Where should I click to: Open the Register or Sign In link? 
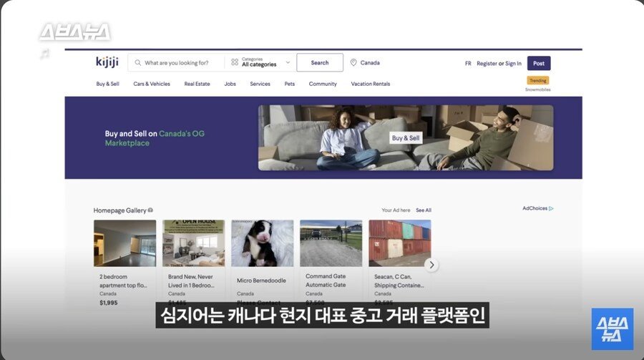[499, 63]
